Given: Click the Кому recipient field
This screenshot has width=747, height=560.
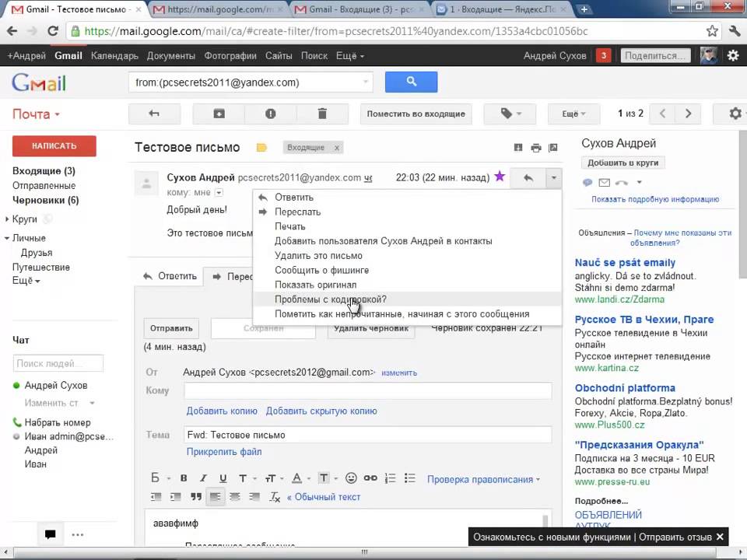Looking at the screenshot, I should pyautogui.click(x=367, y=391).
